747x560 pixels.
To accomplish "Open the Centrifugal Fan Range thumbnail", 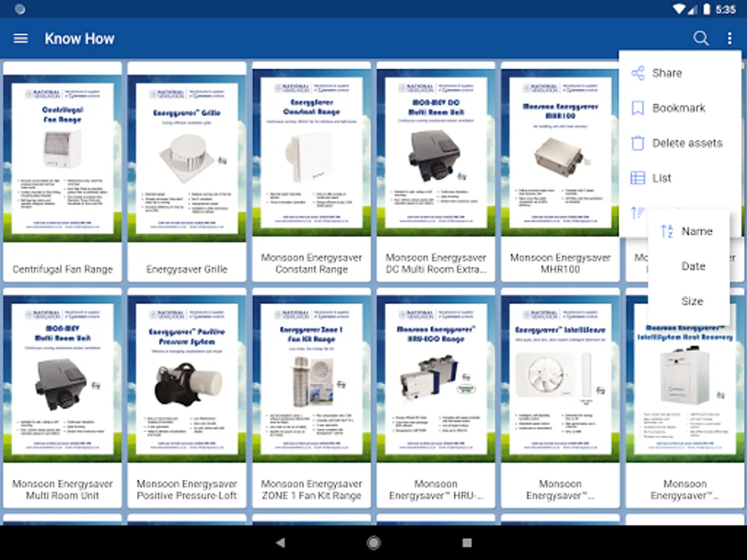I will 62,158.
